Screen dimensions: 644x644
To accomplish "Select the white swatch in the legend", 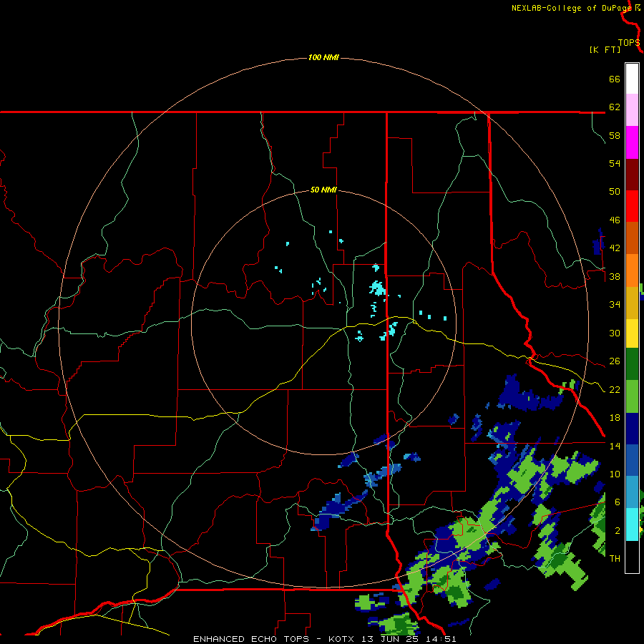I will coord(632,79).
